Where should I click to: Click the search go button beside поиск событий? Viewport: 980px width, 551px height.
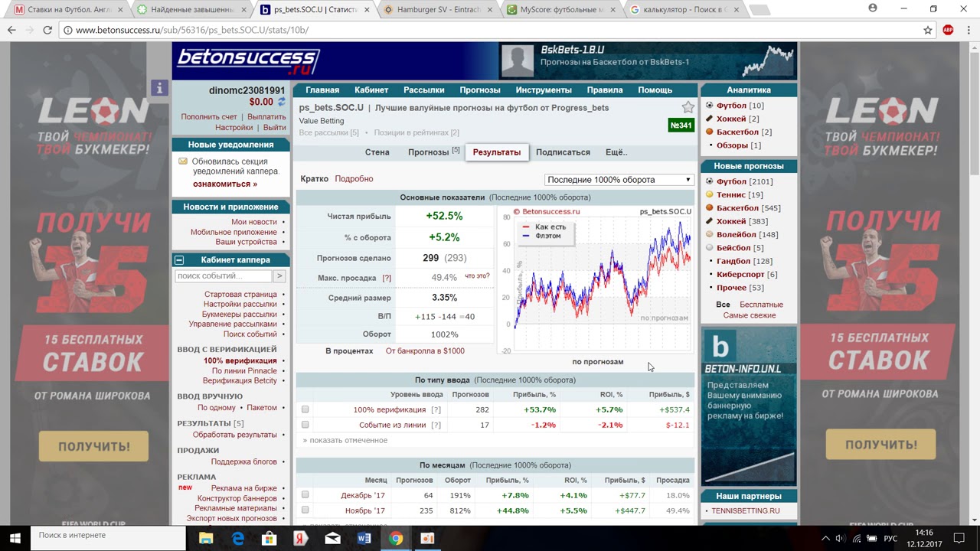pyautogui.click(x=279, y=276)
